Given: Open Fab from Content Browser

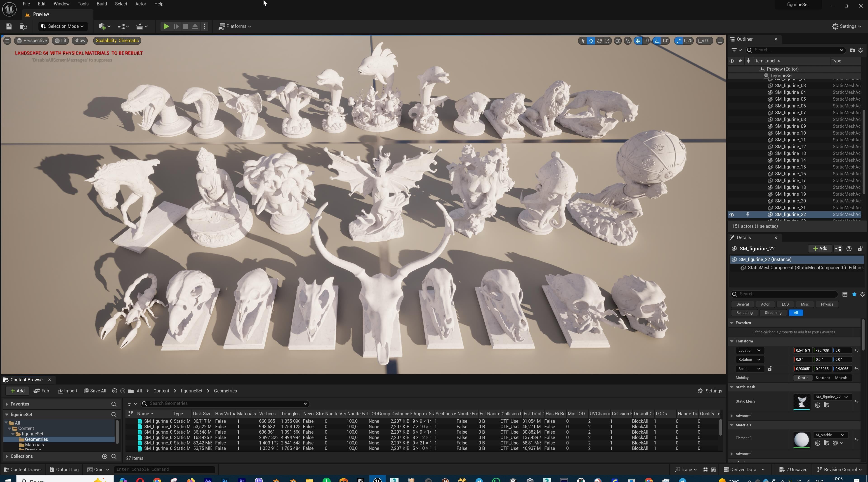Looking at the screenshot, I should 41,391.
